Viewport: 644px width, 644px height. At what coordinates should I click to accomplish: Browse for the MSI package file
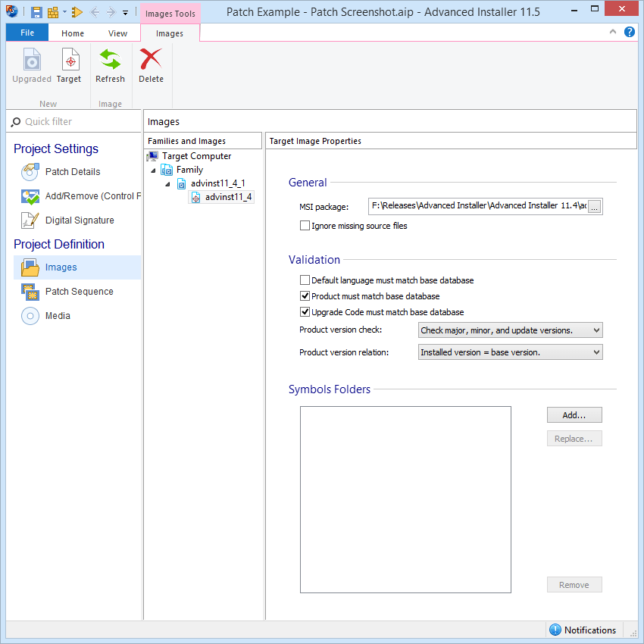click(596, 206)
